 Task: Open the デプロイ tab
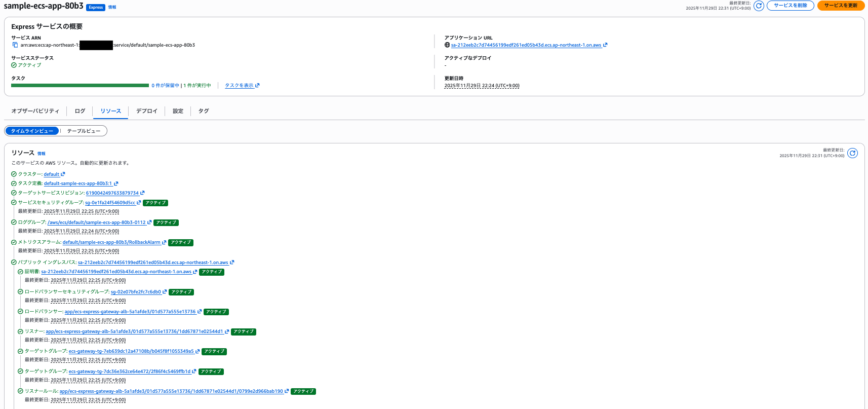pyautogui.click(x=146, y=111)
